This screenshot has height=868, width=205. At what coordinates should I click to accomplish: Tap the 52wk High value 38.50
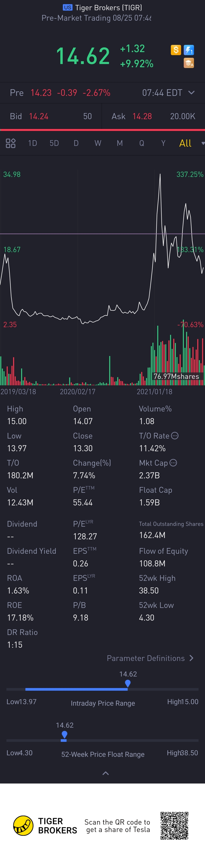[x=149, y=590]
